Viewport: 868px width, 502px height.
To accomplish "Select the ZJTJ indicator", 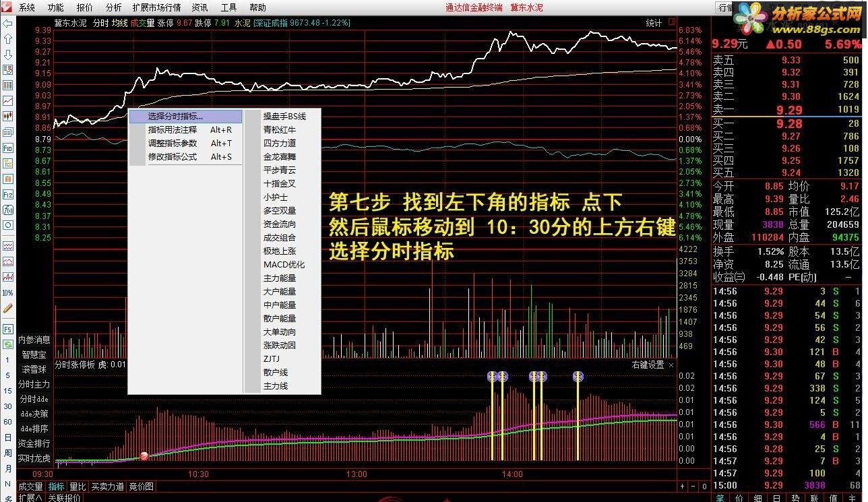I will (x=272, y=358).
